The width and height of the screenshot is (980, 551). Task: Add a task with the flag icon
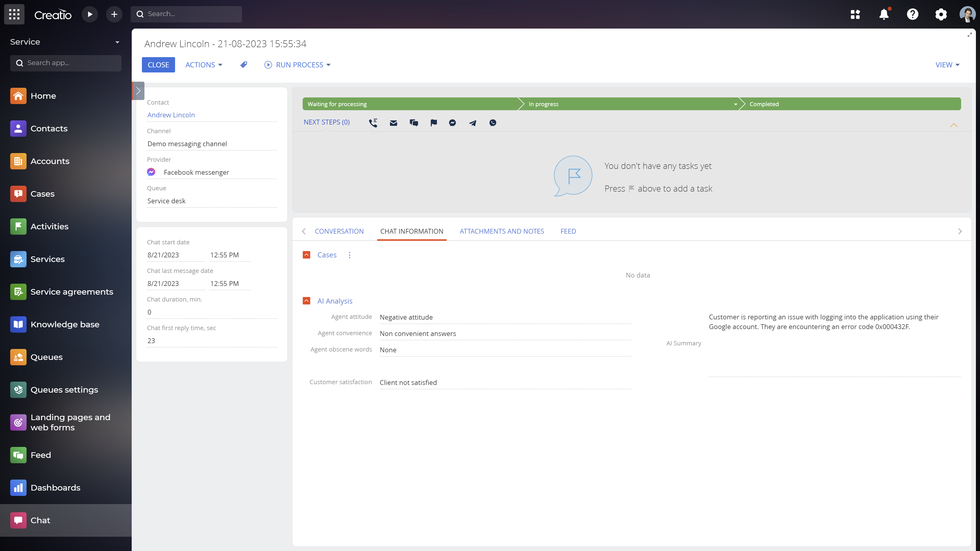(434, 122)
